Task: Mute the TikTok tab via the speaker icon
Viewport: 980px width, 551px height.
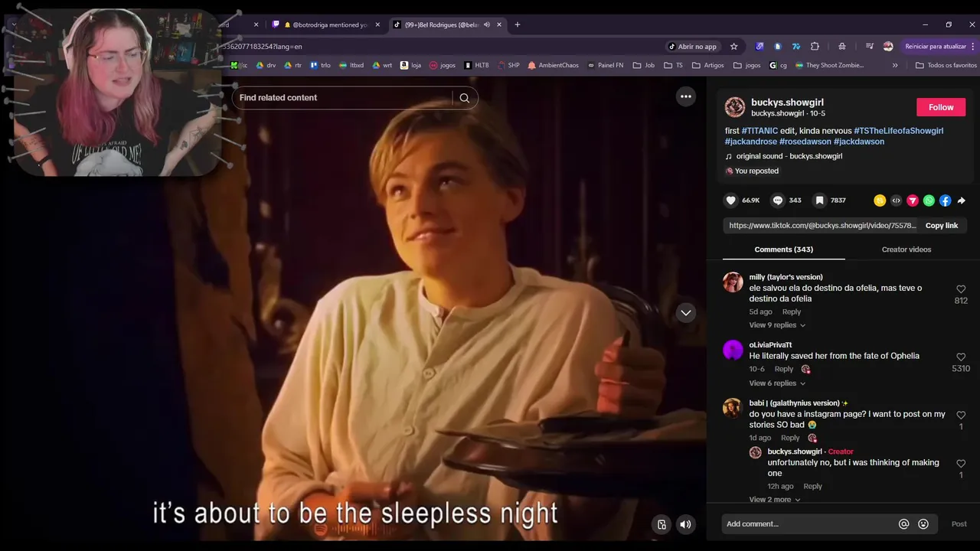Action: [x=486, y=24]
